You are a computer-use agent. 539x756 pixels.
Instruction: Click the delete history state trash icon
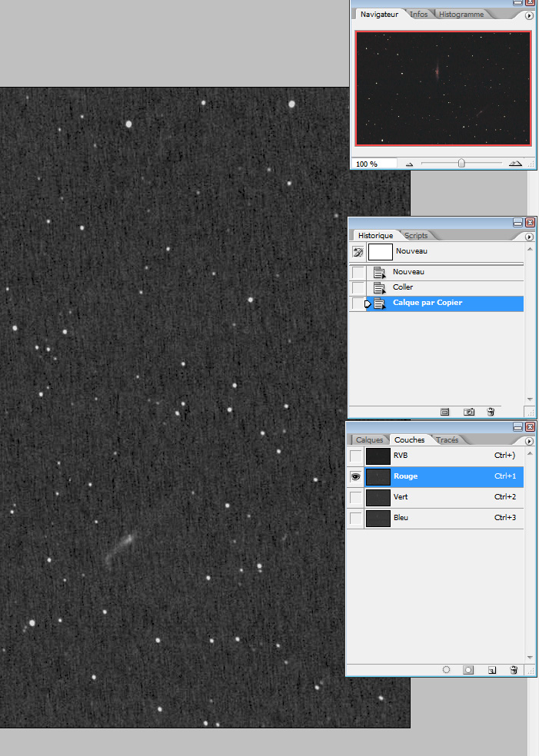[x=491, y=412]
